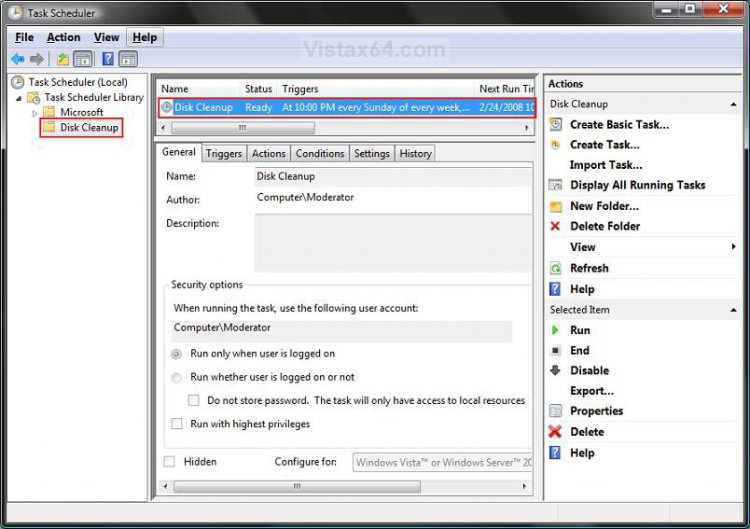750x529 pixels.
Task: Click the Up one level folder icon
Action: click(63, 59)
